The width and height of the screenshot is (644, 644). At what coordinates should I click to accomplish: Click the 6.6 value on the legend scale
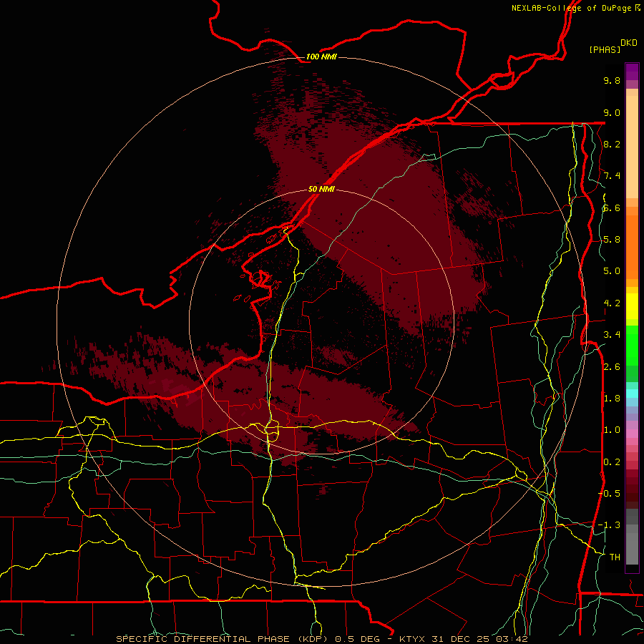coord(612,208)
